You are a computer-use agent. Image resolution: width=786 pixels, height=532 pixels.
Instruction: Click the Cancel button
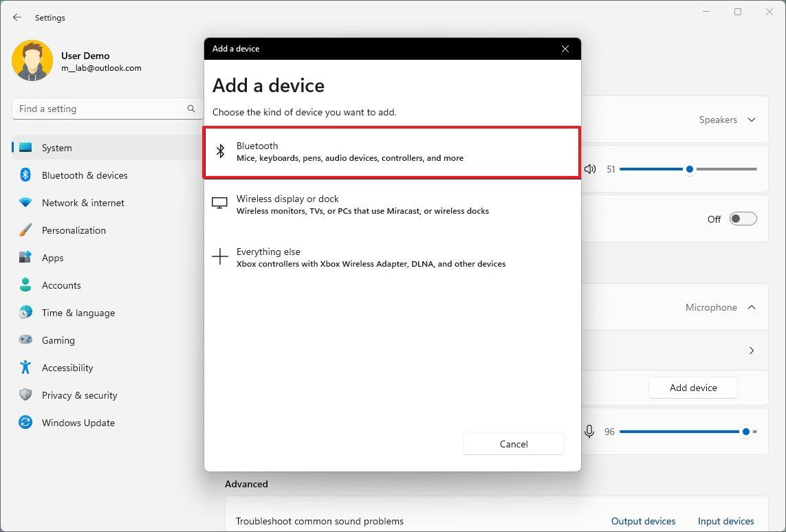[513, 444]
